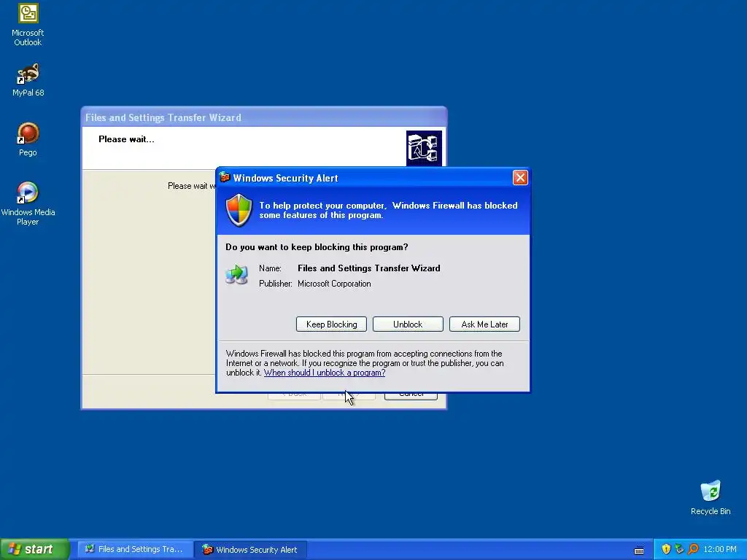747x560 pixels.
Task: Click the 'Files and Settings Transfer Wizard' name text
Action: point(368,268)
